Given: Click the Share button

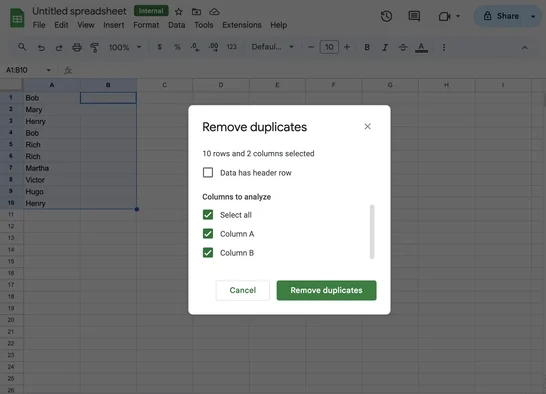Looking at the screenshot, I should (x=501, y=16).
